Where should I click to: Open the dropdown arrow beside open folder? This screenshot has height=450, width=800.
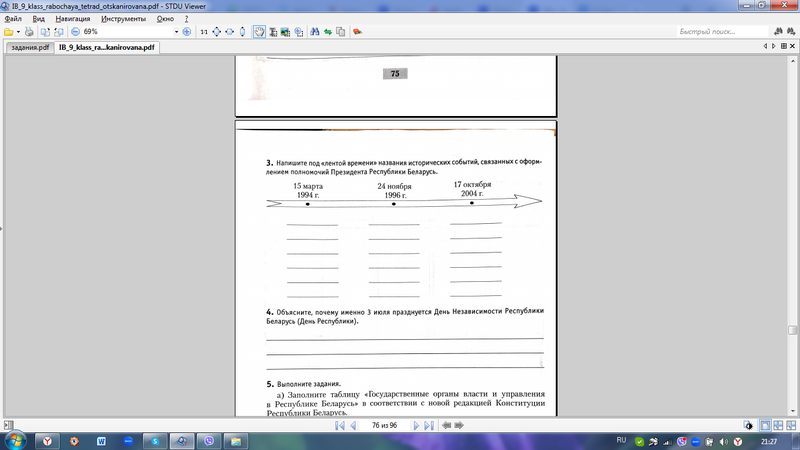(18, 32)
